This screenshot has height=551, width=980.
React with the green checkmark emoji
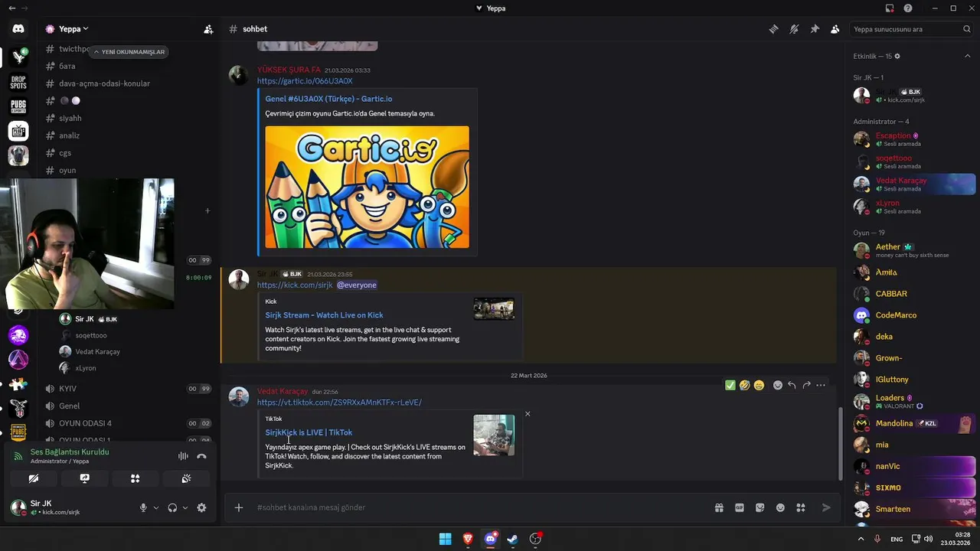point(730,385)
